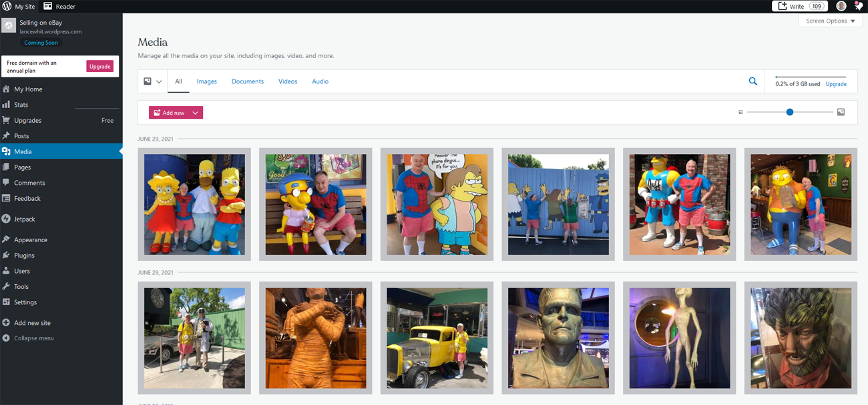Open the Reader icon in top bar

point(48,6)
